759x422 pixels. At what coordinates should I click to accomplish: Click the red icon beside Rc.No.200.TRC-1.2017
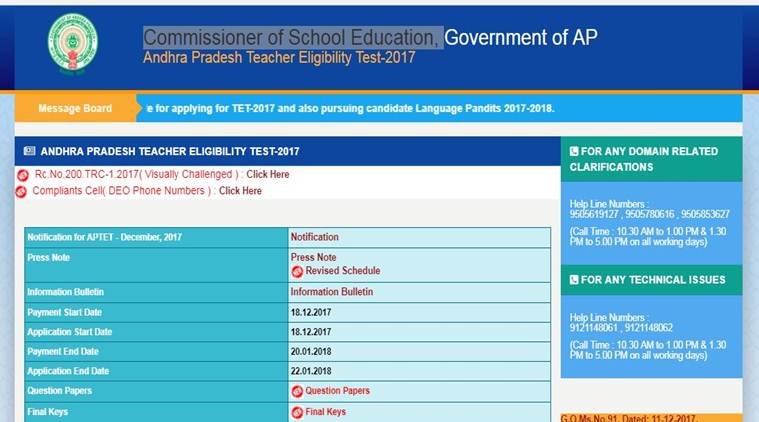pyautogui.click(x=23, y=175)
